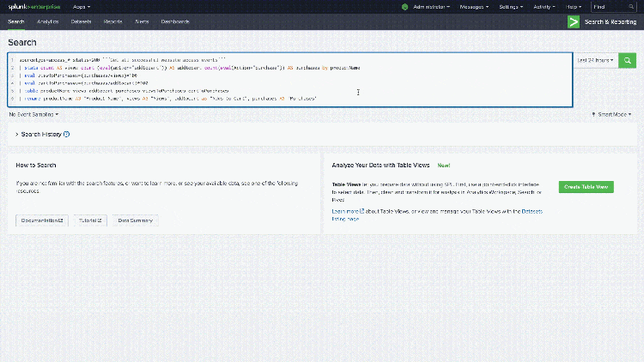Switch to the Datasets tab
The width and height of the screenshot is (644, 362).
[x=82, y=20]
